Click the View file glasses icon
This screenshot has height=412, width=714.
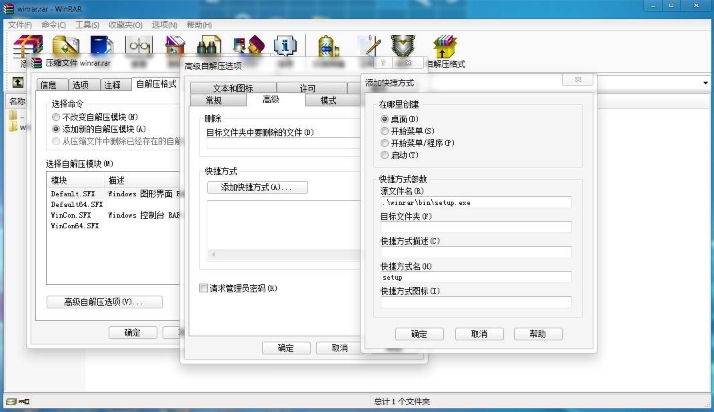coord(139,46)
